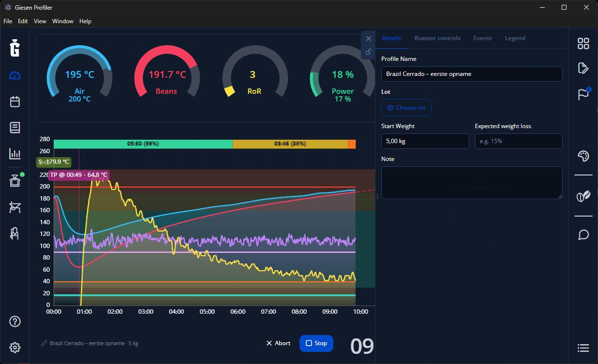Click the Power percentage gauge

342,74
